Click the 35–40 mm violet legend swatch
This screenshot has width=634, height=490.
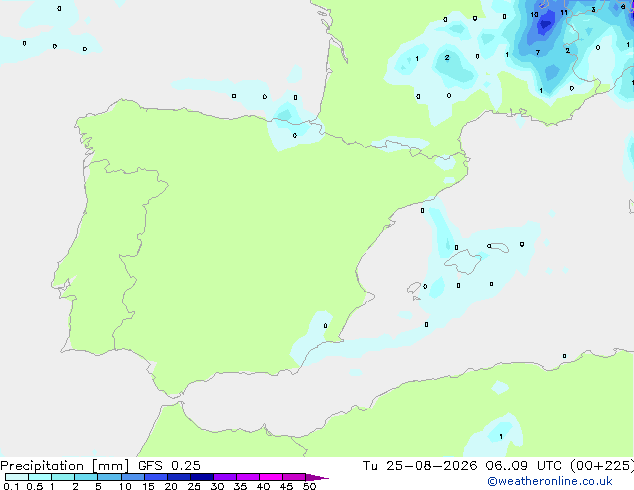(x=248, y=477)
